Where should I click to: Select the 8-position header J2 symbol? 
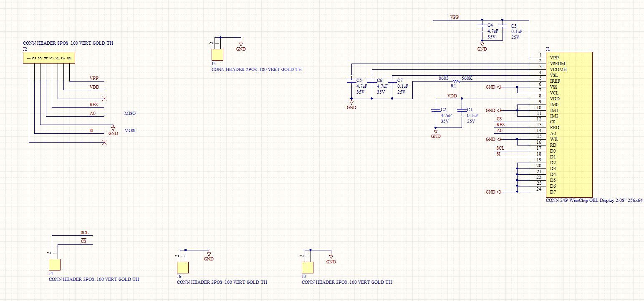coord(49,59)
